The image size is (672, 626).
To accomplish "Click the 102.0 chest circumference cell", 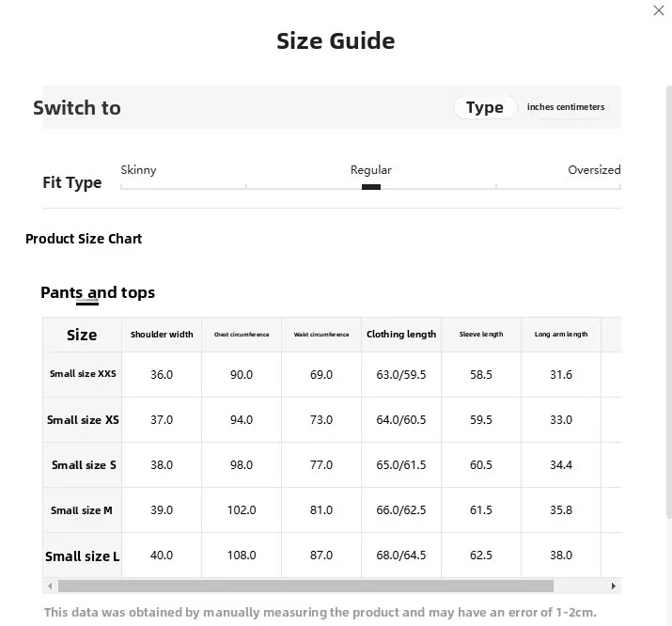I will point(242,510).
